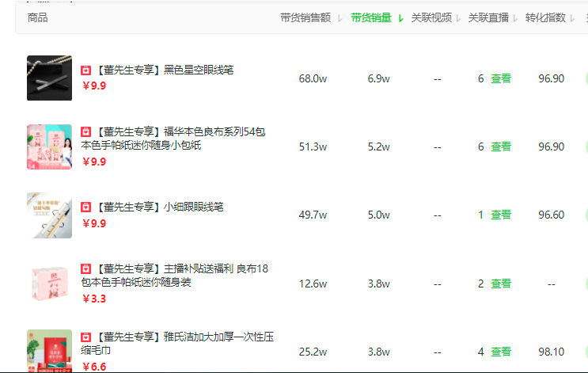Click shop icon beside 主播补贴送福利
The image size is (588, 373).
[86, 268]
